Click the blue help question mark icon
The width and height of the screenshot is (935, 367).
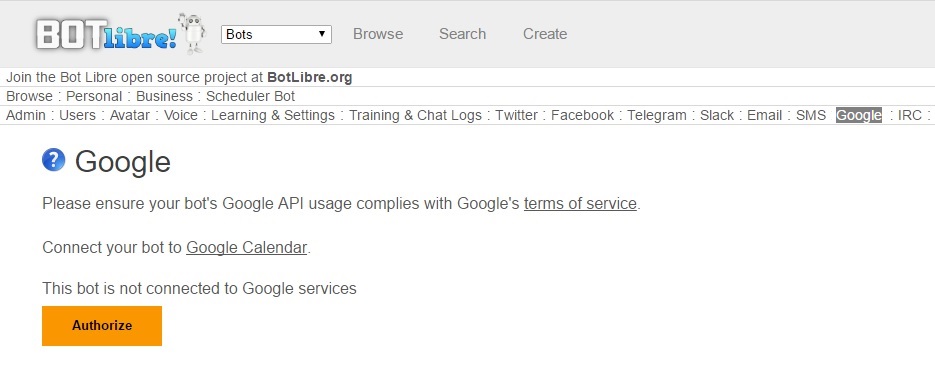pos(54,160)
